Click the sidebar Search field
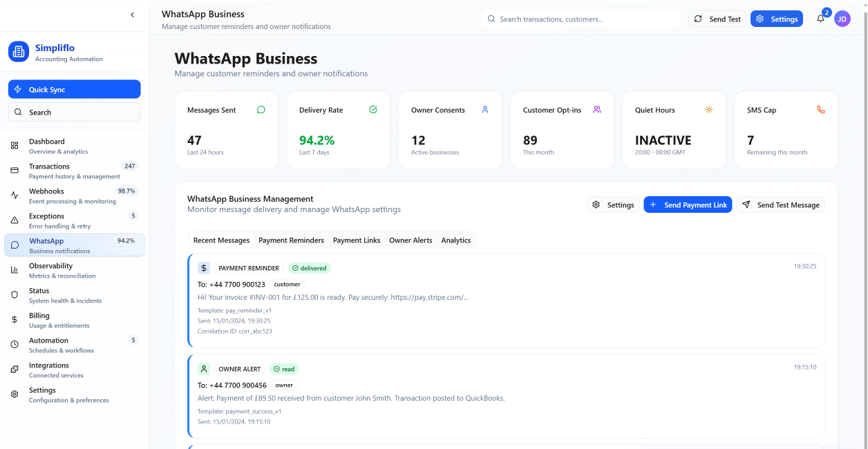This screenshot has width=868, height=449. (74, 113)
